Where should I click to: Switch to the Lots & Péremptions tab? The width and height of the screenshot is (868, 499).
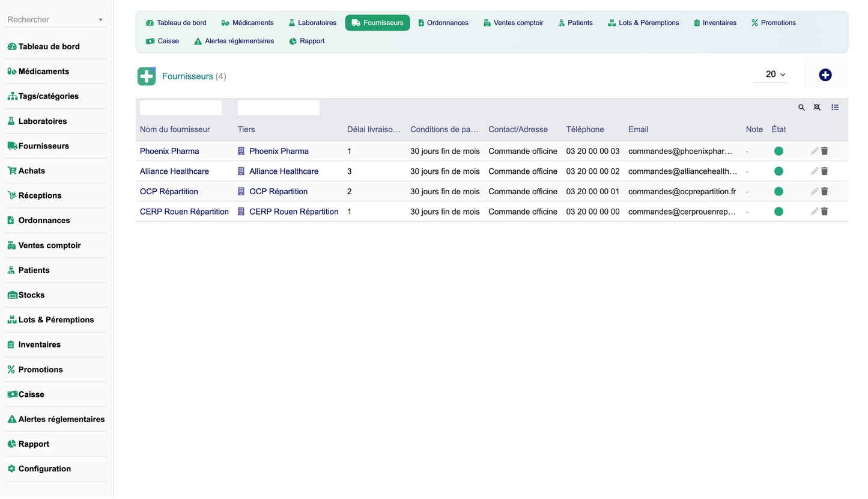coord(644,23)
